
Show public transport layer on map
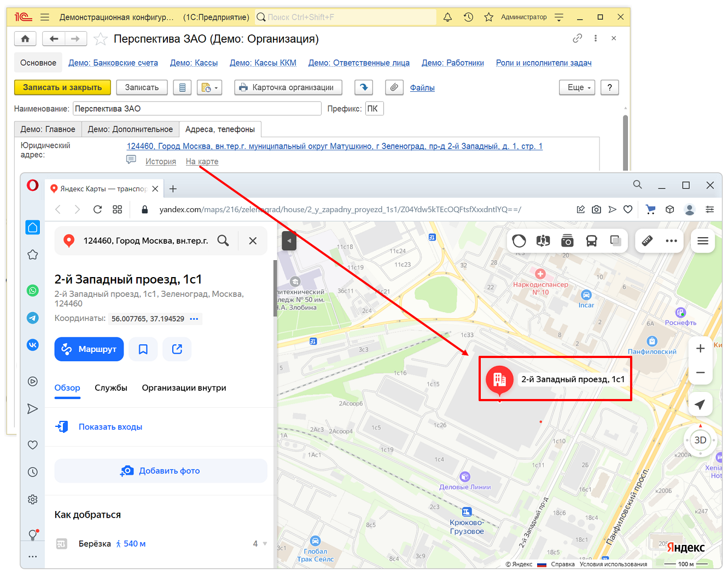591,240
